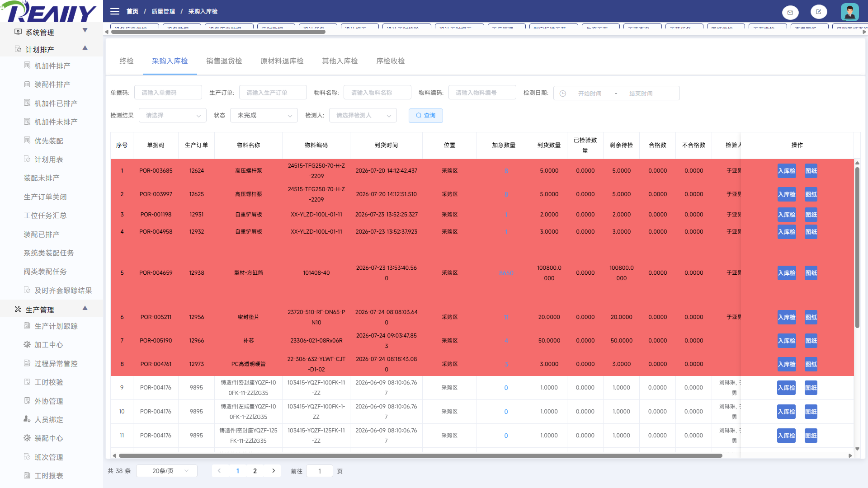Image resolution: width=868 pixels, height=488 pixels.
Task: Click the 外协管理 menu icon
Action: click(27, 401)
